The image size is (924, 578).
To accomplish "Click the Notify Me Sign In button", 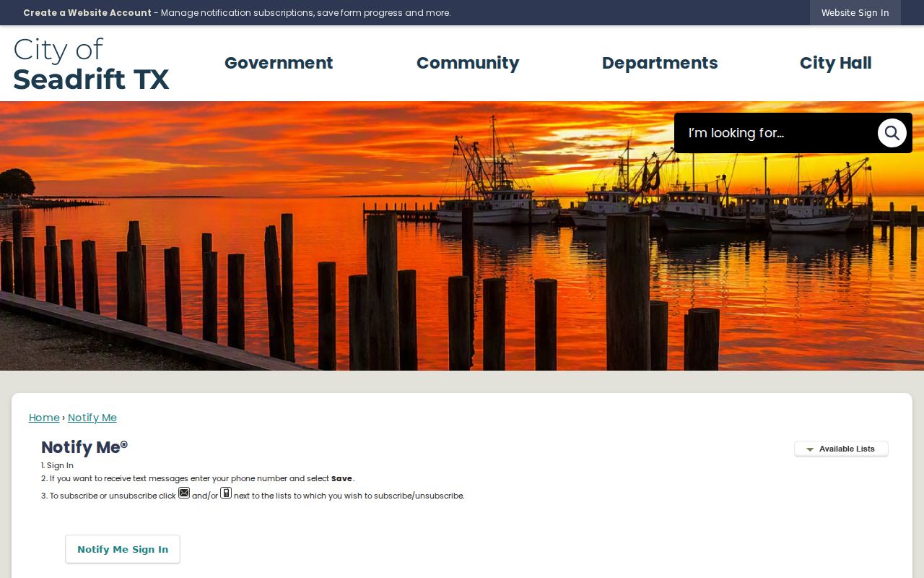I will coord(123,549).
